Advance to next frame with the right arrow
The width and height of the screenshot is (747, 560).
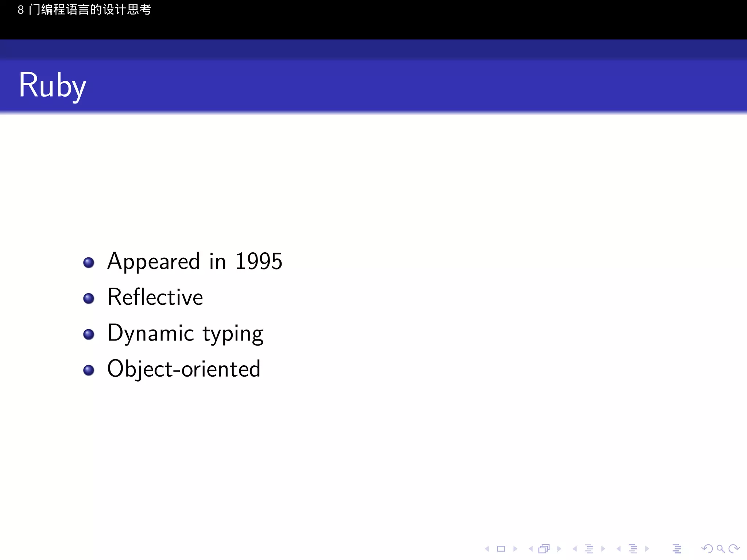(559, 549)
